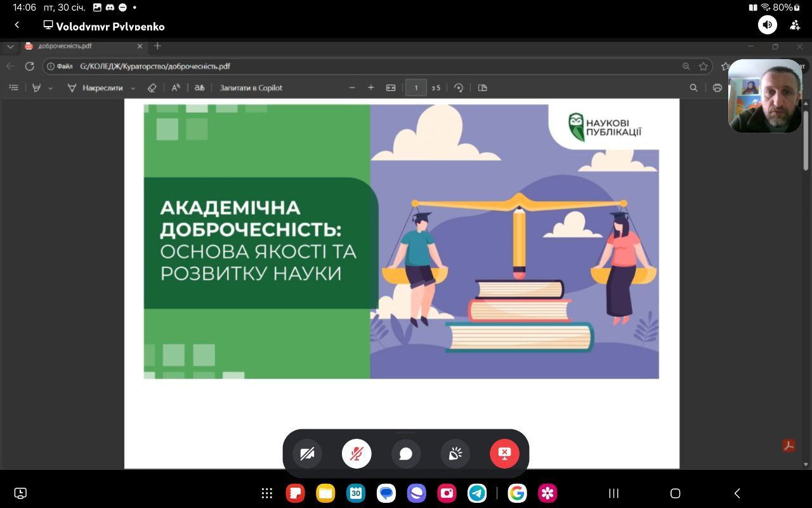Viewport: 812px width, 508px height.
Task: Click Запитати в Copilot in PDF toolbar
Action: coord(251,88)
